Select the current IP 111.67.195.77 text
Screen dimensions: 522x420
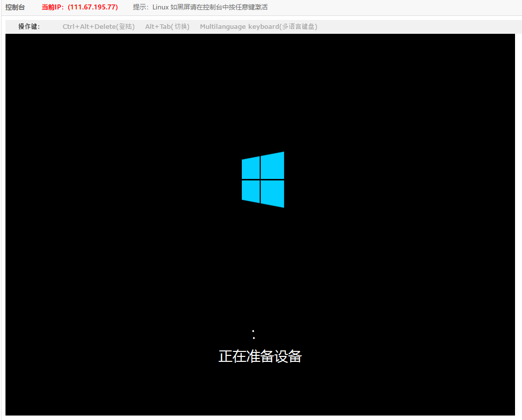click(x=80, y=7)
